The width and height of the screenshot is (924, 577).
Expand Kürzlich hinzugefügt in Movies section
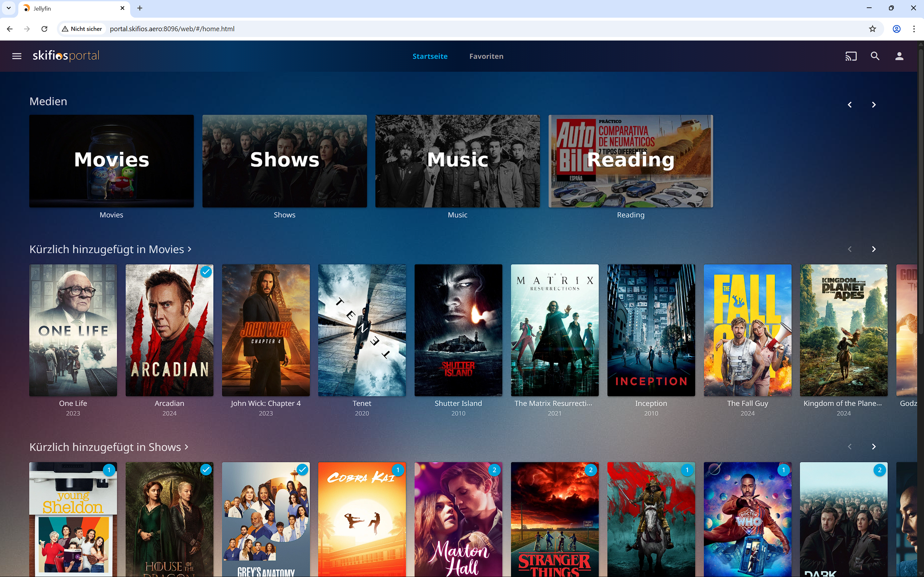pos(110,249)
